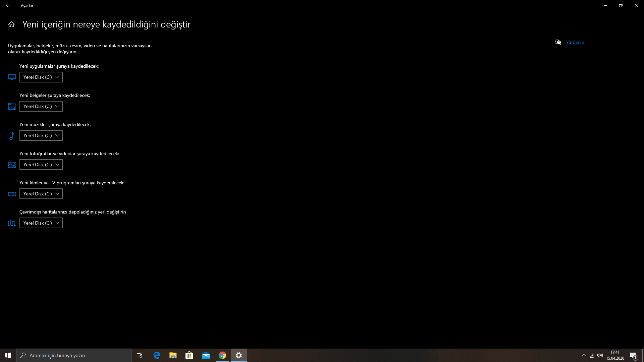This screenshot has height=362, width=644.
Task: Open offline maps storage location dropdown
Action: coord(41,223)
